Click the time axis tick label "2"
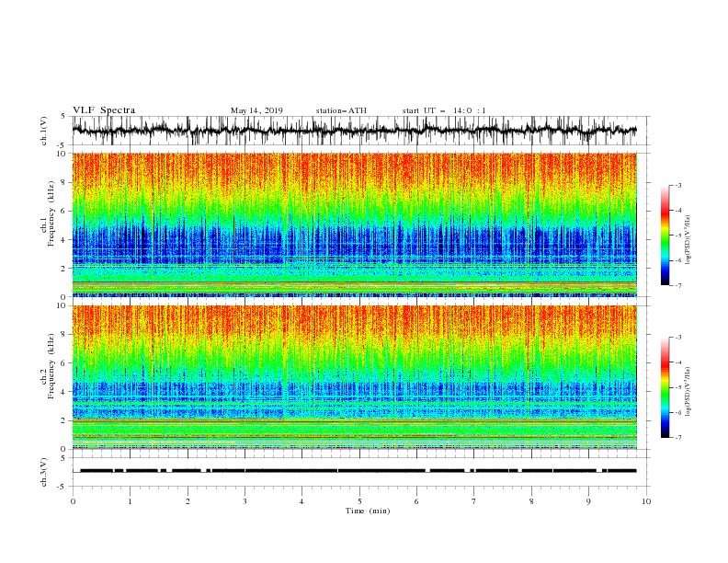The height and width of the screenshot is (563, 728). click(x=188, y=501)
